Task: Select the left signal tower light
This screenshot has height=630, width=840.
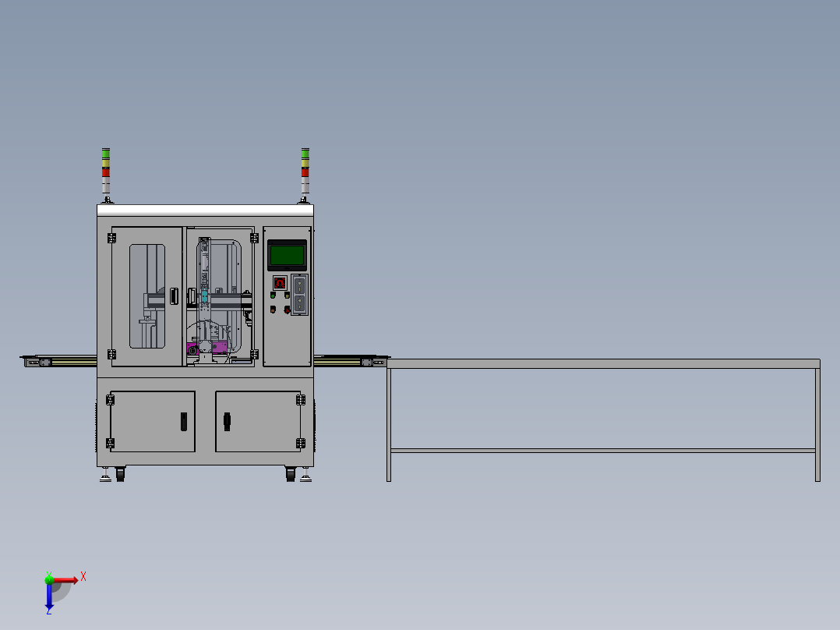Action: [x=106, y=175]
